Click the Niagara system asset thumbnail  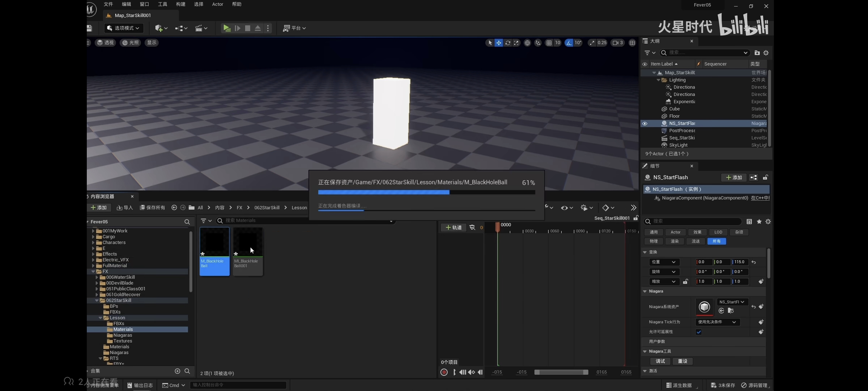(704, 307)
